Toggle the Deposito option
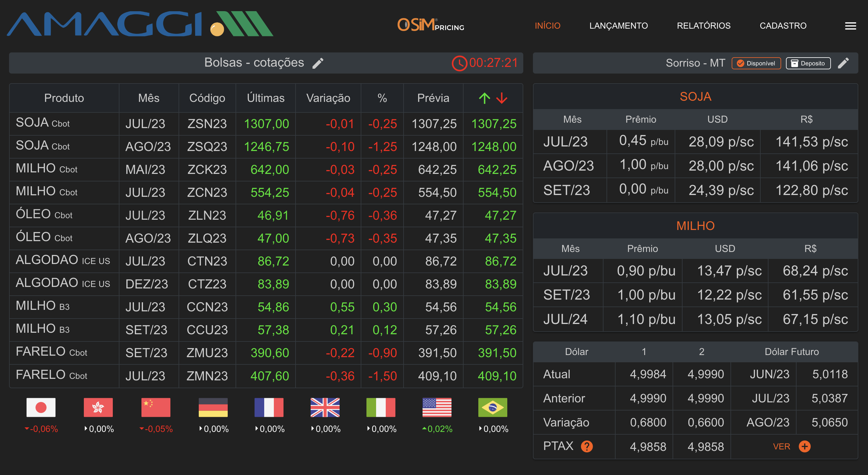The width and height of the screenshot is (868, 475). pyautogui.click(x=808, y=63)
